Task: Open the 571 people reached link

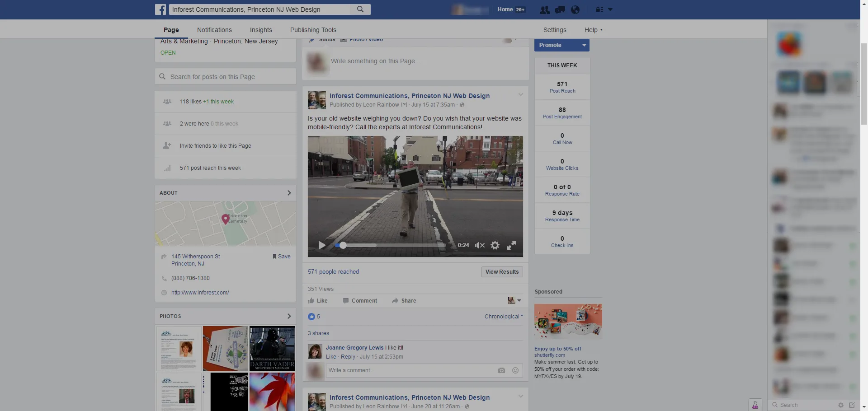Action: click(x=333, y=272)
